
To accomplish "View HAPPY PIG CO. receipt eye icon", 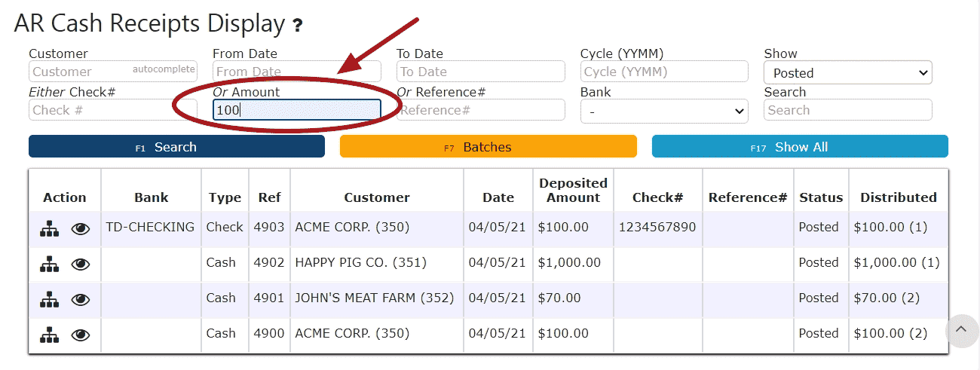I will pos(81,264).
